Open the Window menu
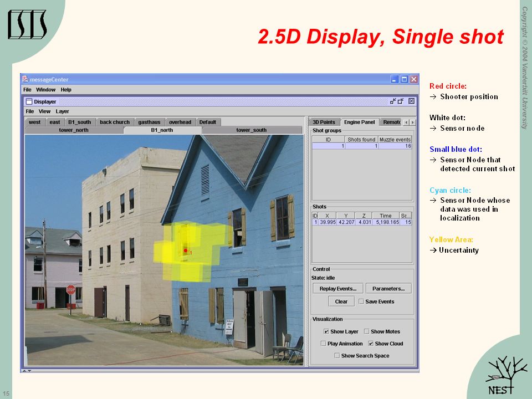 point(46,90)
